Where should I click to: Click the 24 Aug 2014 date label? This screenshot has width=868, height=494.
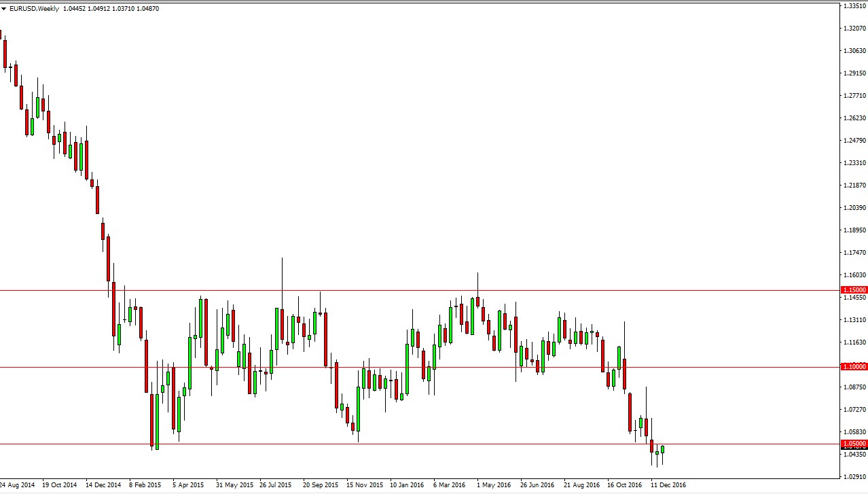pyautogui.click(x=17, y=485)
